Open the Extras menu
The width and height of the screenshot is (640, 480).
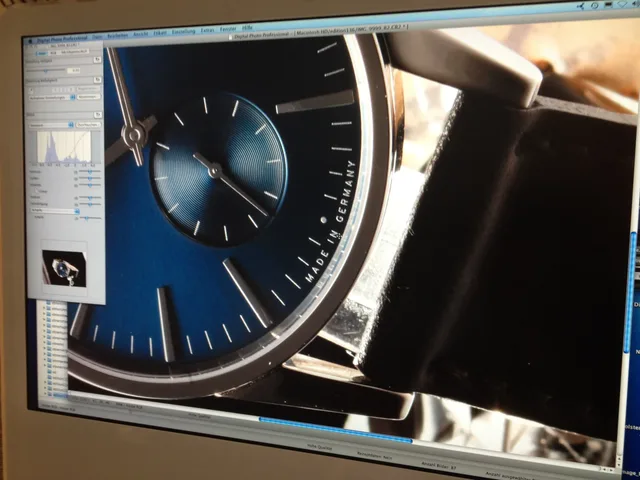click(207, 30)
